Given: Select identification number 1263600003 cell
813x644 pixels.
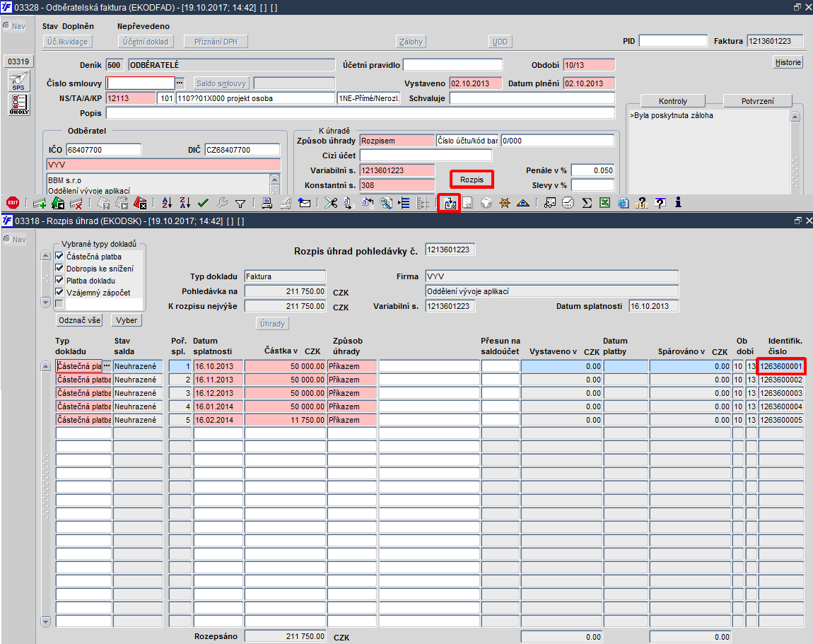Looking at the screenshot, I should click(x=781, y=393).
